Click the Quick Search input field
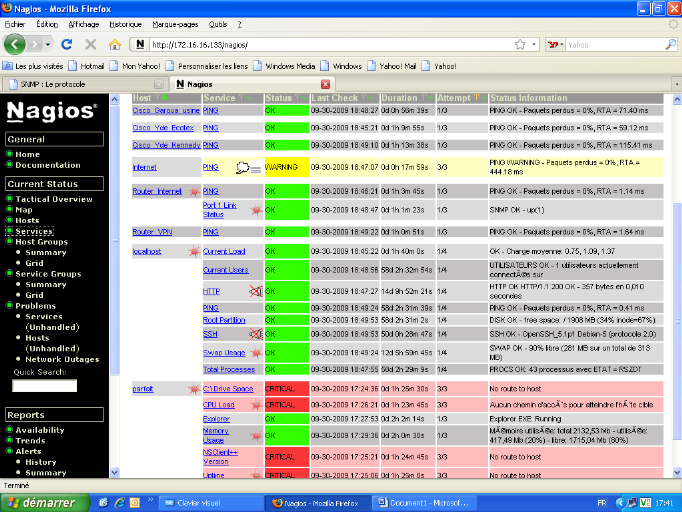The height and width of the screenshot is (512, 682). coord(44,385)
